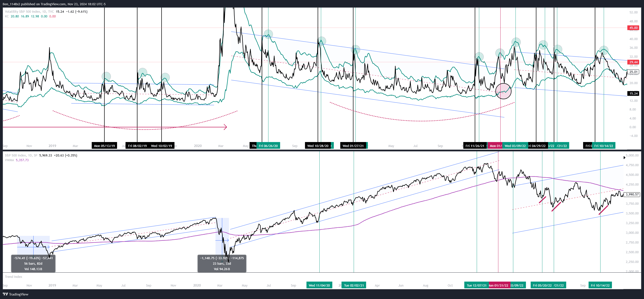Click the Trend Index pane label
Screen dimensions: 644x299
pyautogui.click(x=13, y=277)
